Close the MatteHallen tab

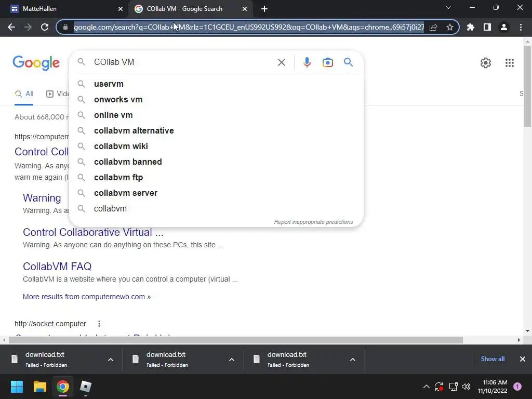point(121,9)
